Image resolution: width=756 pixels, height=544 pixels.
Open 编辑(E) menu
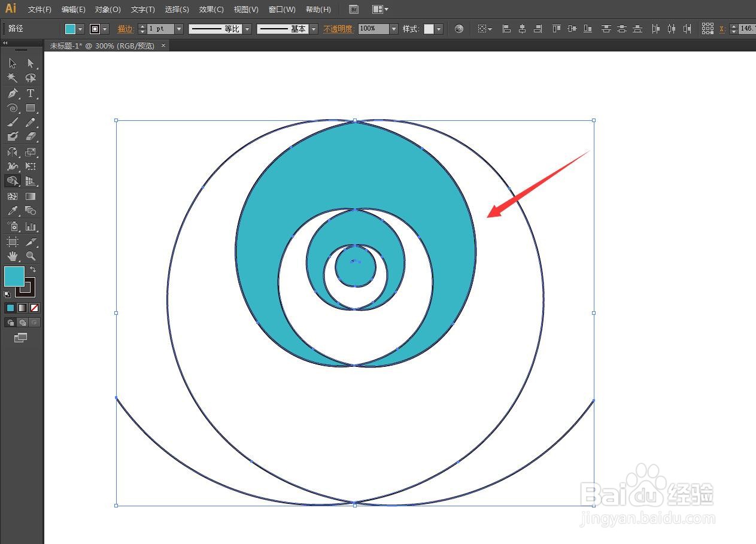73,10
